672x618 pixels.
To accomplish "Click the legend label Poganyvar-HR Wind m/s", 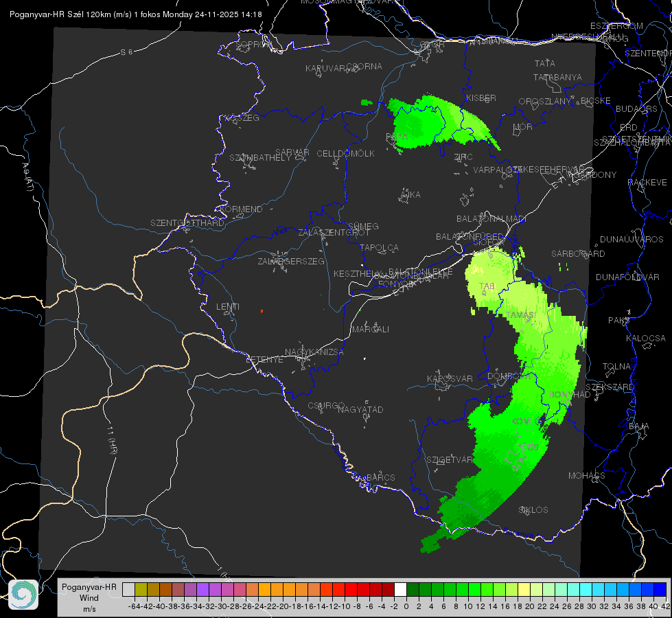I will point(89,598).
